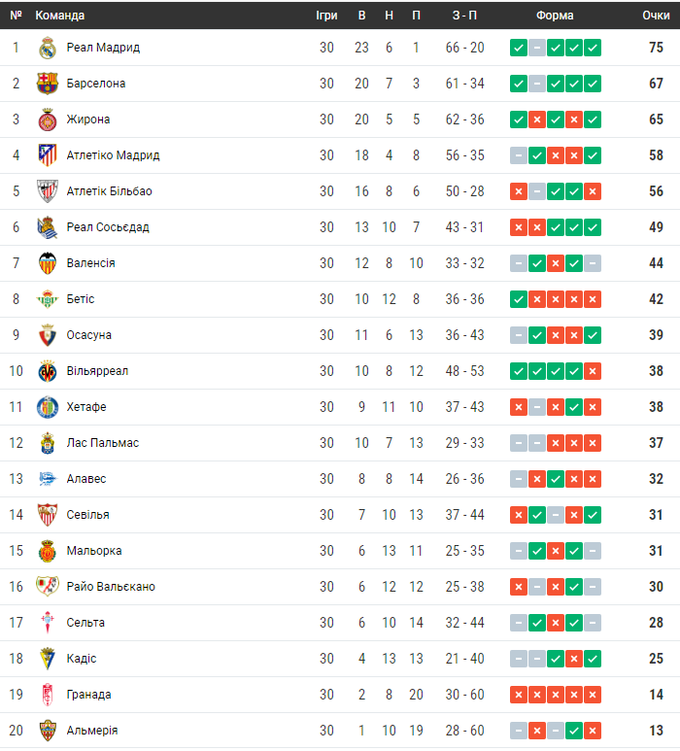This screenshot has height=751, width=680.
Task: Click Las Palmas' first gray draw indicator
Action: [518, 443]
